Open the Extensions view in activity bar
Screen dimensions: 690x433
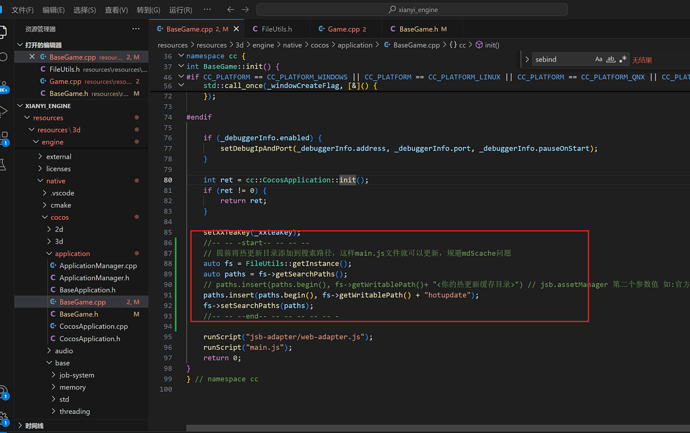[4, 137]
